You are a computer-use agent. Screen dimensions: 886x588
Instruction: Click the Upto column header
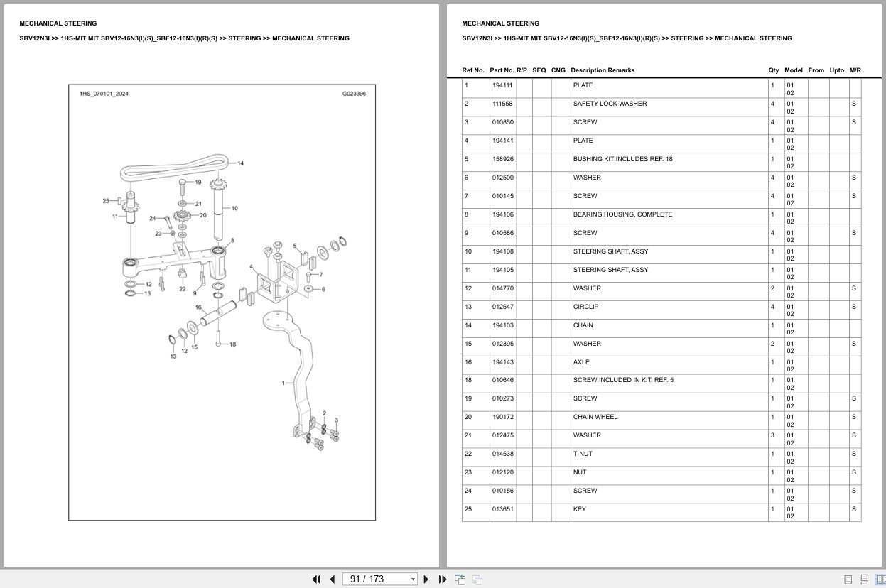click(837, 70)
